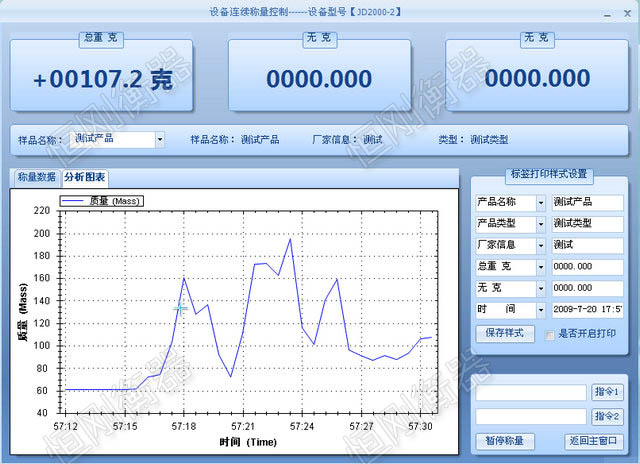The width and height of the screenshot is (640, 464).
Task: Open the 时间 dropdown arrow
Action: click(541, 310)
